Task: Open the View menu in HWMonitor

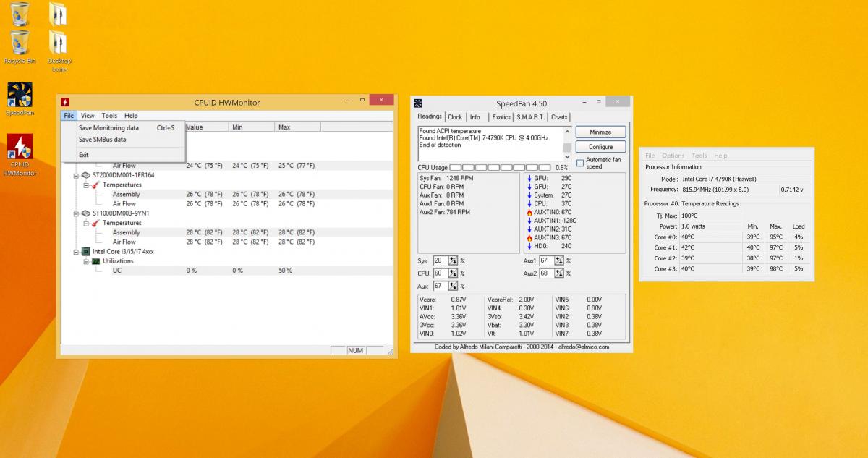Action: (88, 116)
